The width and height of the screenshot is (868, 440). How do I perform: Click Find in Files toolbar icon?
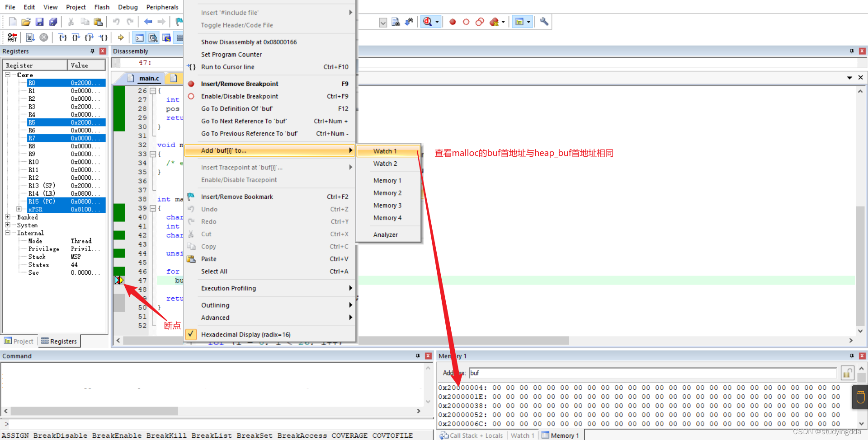pyautogui.click(x=396, y=22)
